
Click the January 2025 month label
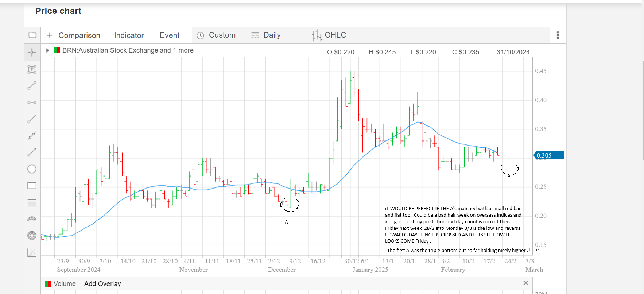(x=370, y=270)
